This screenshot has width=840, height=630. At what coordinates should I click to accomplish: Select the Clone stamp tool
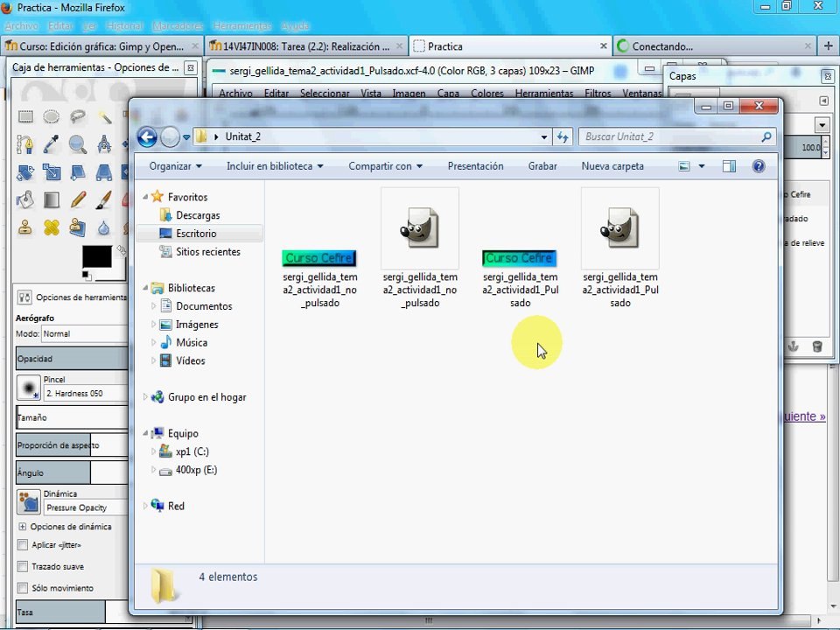(25, 227)
